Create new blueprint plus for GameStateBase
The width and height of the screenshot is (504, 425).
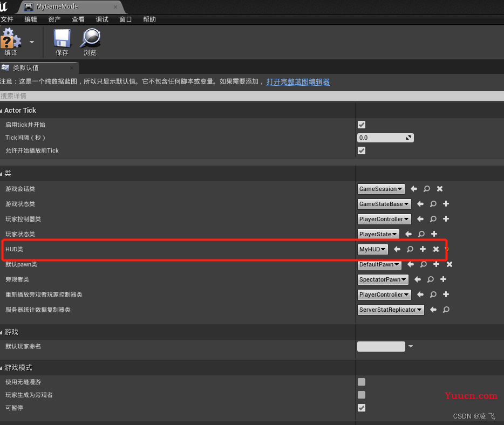click(446, 204)
